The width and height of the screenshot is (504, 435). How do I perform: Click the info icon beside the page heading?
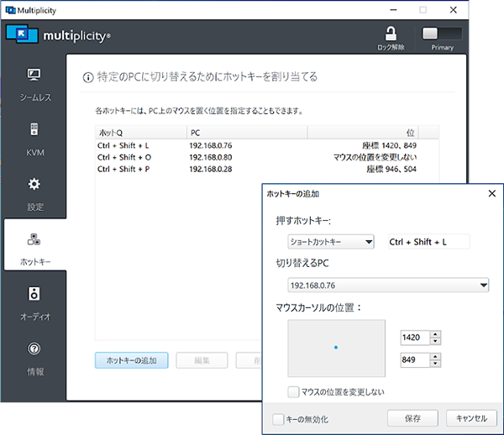pos(88,77)
